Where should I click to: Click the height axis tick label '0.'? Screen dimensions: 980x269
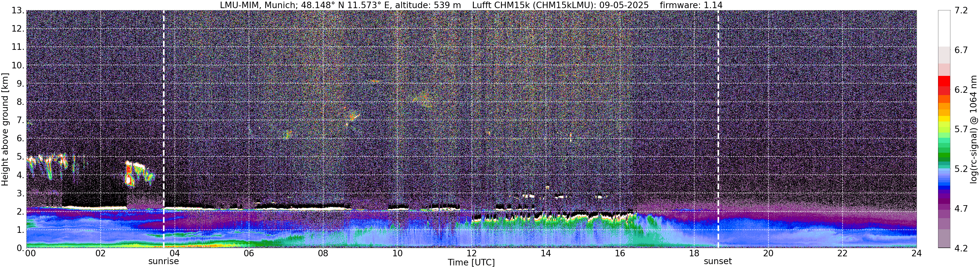[20, 248]
